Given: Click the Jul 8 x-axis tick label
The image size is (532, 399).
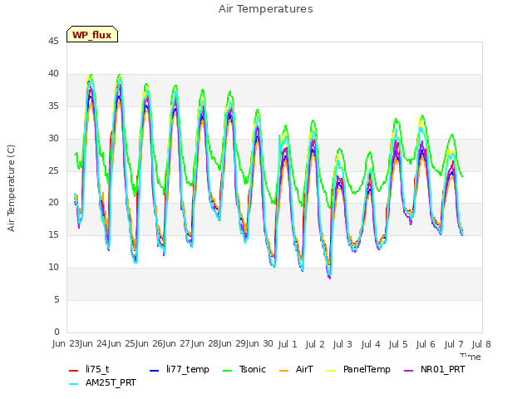Looking at the screenshot, I should click(481, 344).
